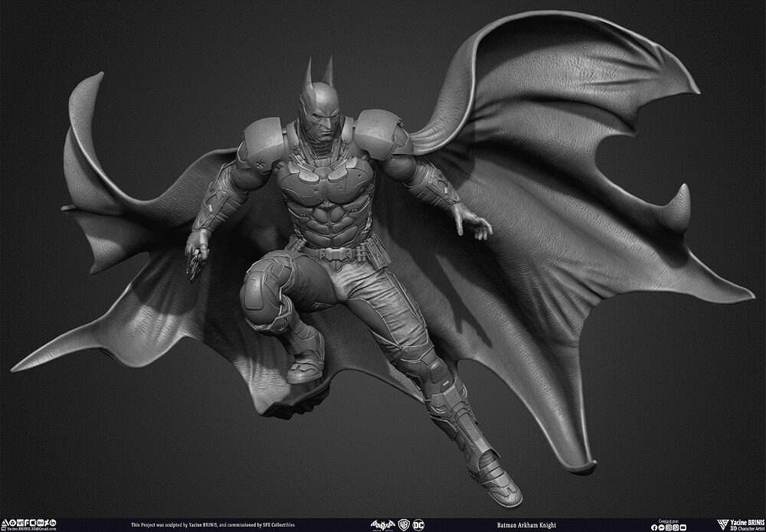
Task: Click the Yacine BRINIS artist logo mark
Action: (723, 524)
